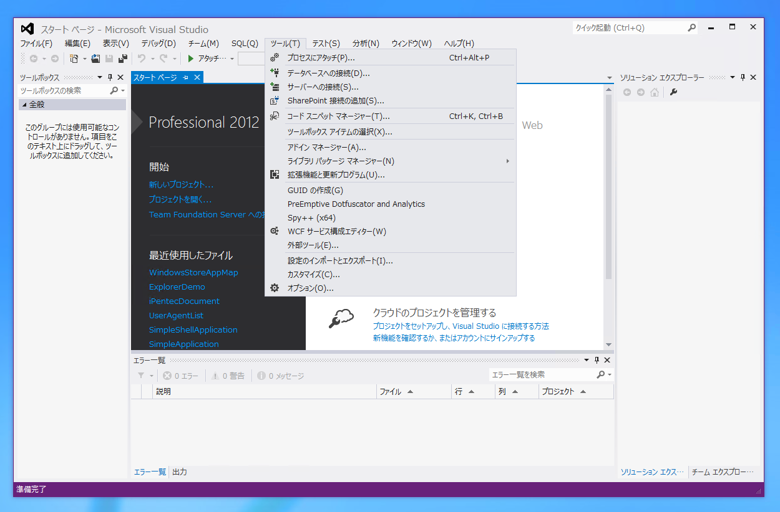Open the error list window options dropdown
The height and width of the screenshot is (512, 780).
click(x=586, y=360)
